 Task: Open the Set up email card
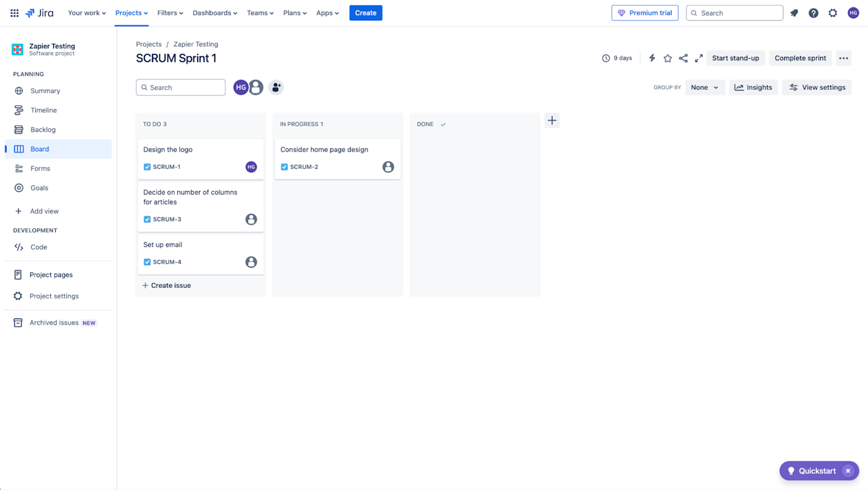click(200, 254)
